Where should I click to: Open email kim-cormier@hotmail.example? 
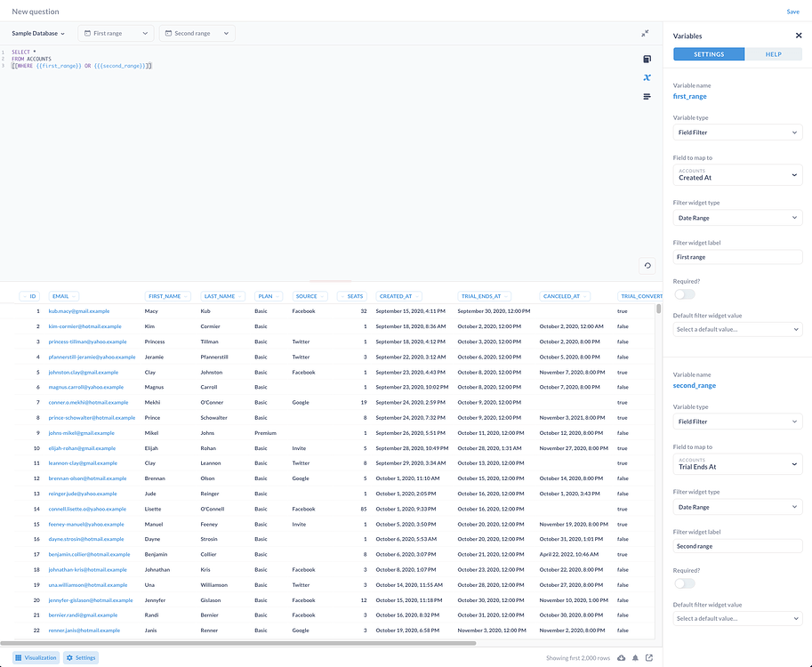click(x=84, y=326)
